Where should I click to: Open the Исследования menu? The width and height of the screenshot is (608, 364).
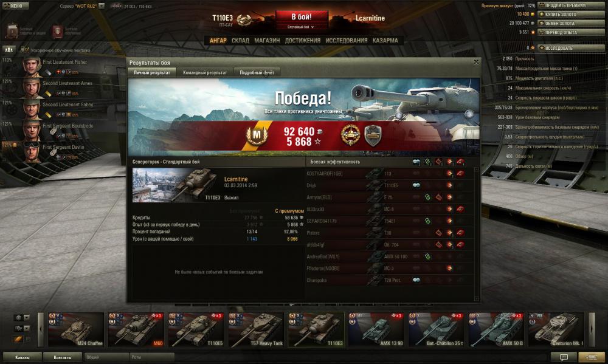(347, 40)
